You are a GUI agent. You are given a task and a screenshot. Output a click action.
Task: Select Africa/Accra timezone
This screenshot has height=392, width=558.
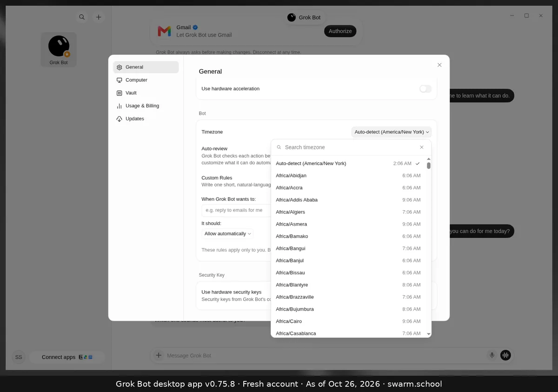(x=348, y=188)
